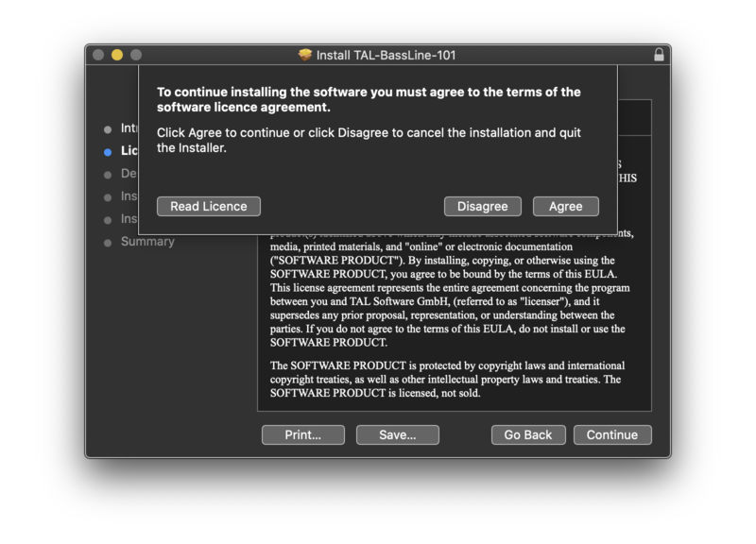This screenshot has width=756, height=544.
Task: Select the Introduction step in sidebar
Action: (129, 128)
